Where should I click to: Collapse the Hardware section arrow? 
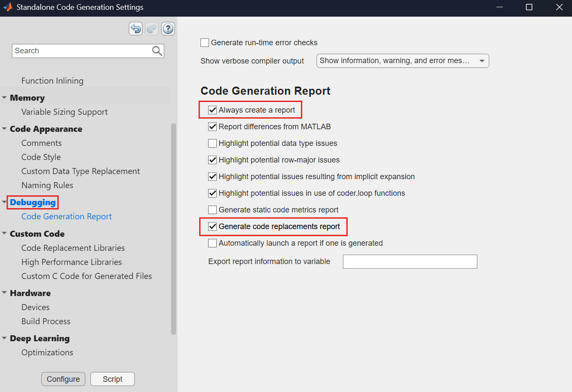point(4,293)
